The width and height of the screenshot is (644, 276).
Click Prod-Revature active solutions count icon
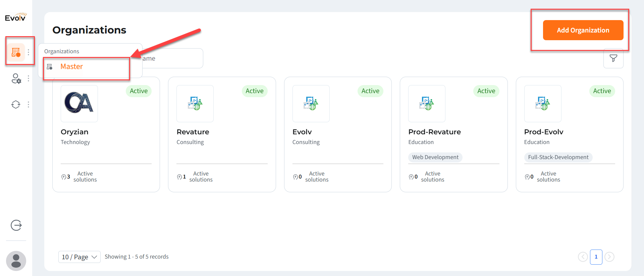pyautogui.click(x=411, y=177)
